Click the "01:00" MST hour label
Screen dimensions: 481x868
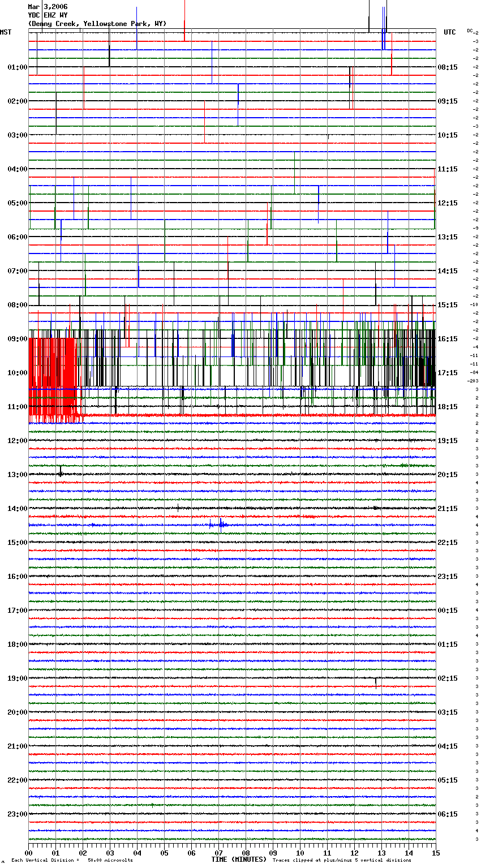click(x=18, y=67)
